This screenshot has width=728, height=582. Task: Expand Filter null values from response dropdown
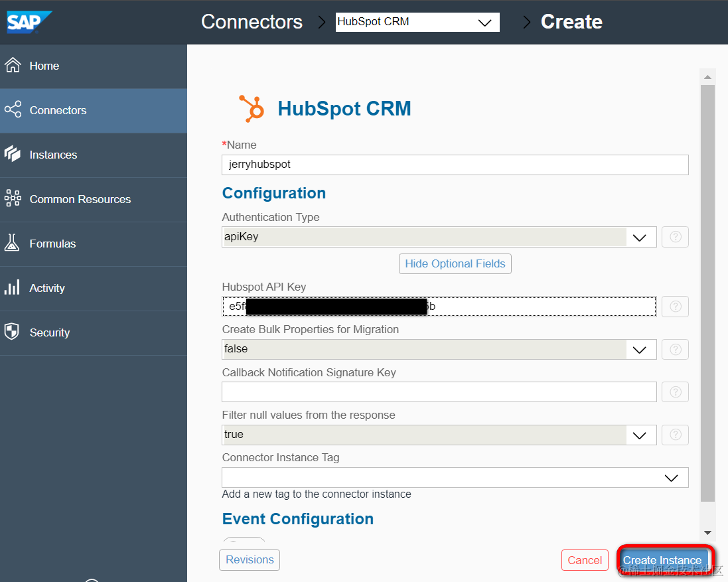439,435
